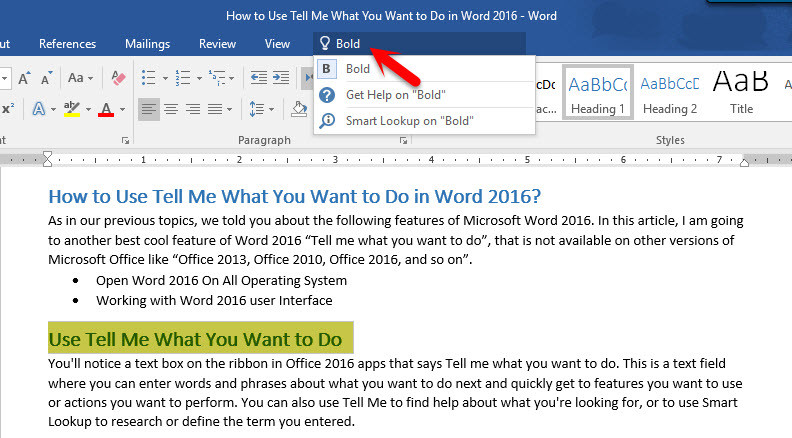Click the Decrease Font Size icon
Screen dimensions: 792x438
[x=46, y=78]
